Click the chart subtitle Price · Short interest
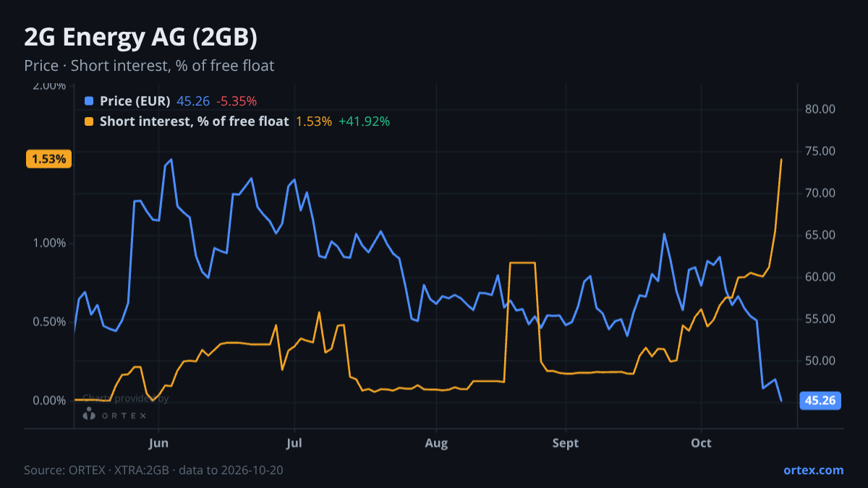The image size is (868, 488). point(149,66)
